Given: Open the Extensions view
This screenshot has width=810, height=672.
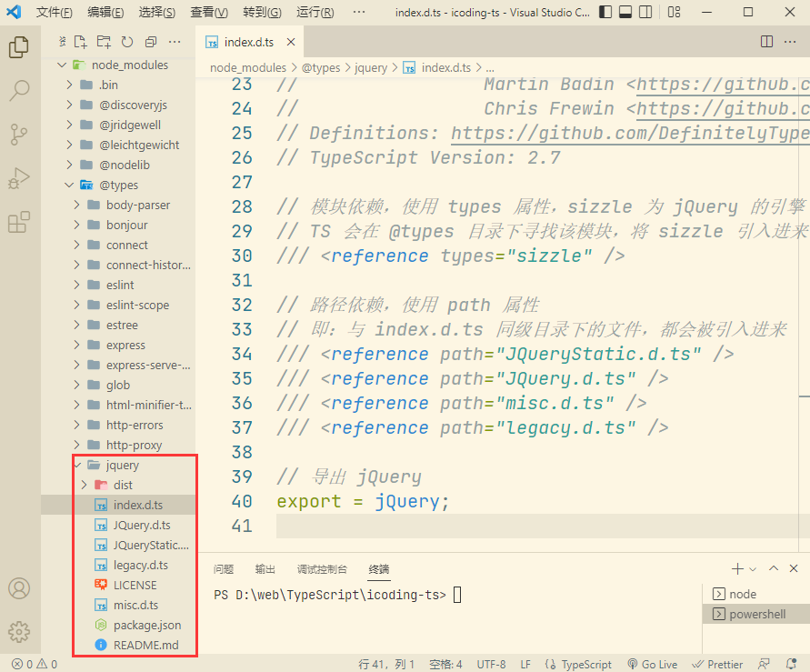Looking at the screenshot, I should coord(19,222).
